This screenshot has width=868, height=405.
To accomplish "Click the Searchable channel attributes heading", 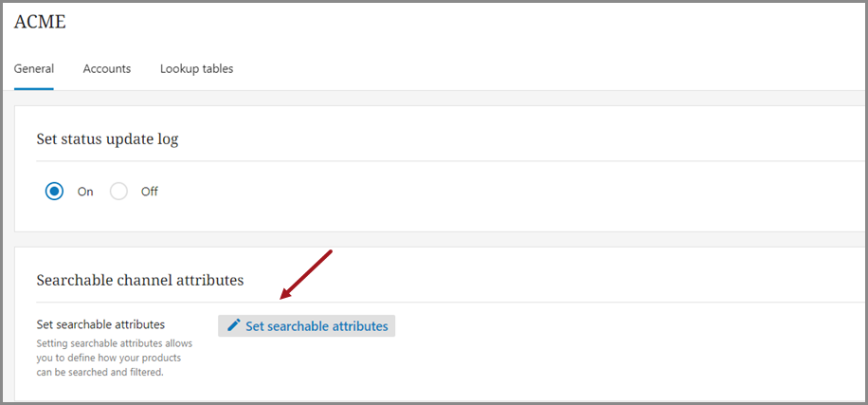I will 140,280.
